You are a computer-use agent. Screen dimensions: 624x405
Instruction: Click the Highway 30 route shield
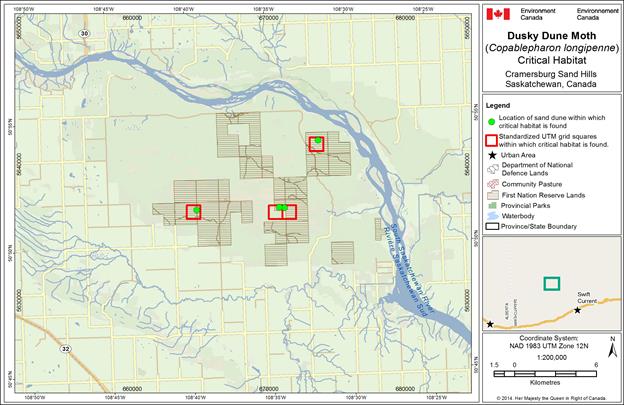pos(85,34)
